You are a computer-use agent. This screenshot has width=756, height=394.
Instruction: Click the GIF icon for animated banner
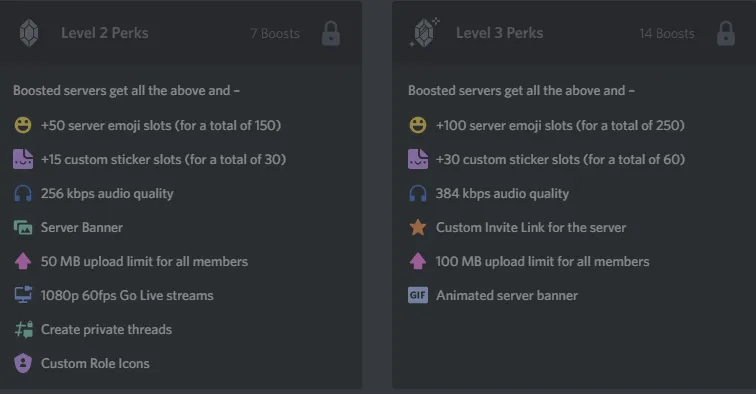coord(418,295)
